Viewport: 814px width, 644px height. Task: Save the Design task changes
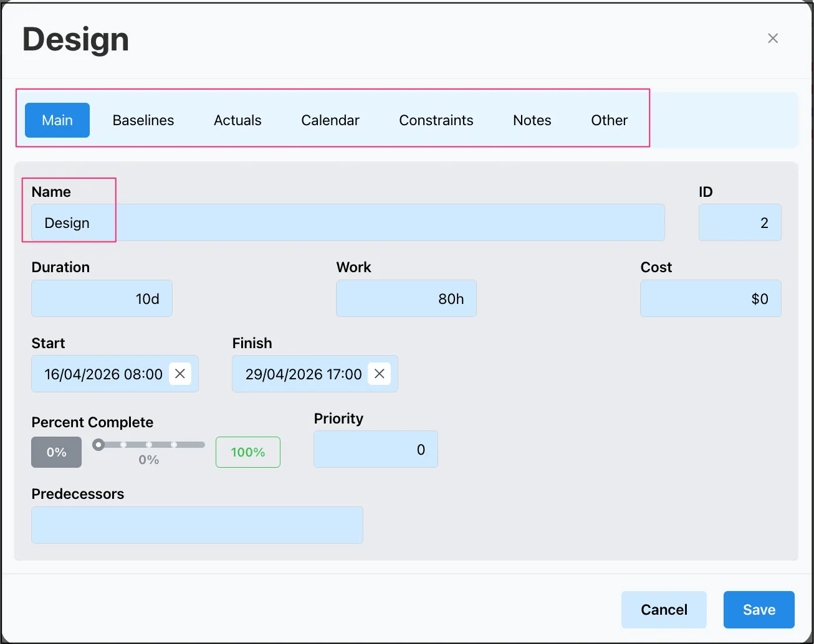click(x=759, y=610)
